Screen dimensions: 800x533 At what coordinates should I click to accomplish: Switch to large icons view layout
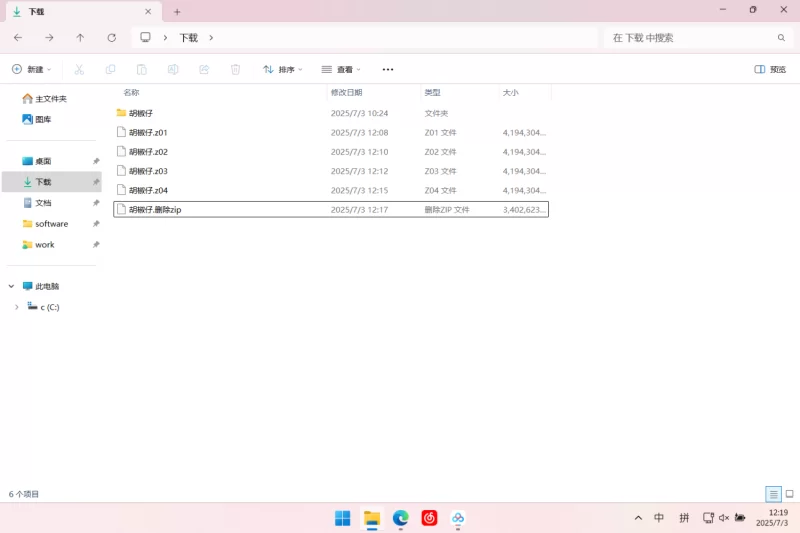tap(789, 494)
